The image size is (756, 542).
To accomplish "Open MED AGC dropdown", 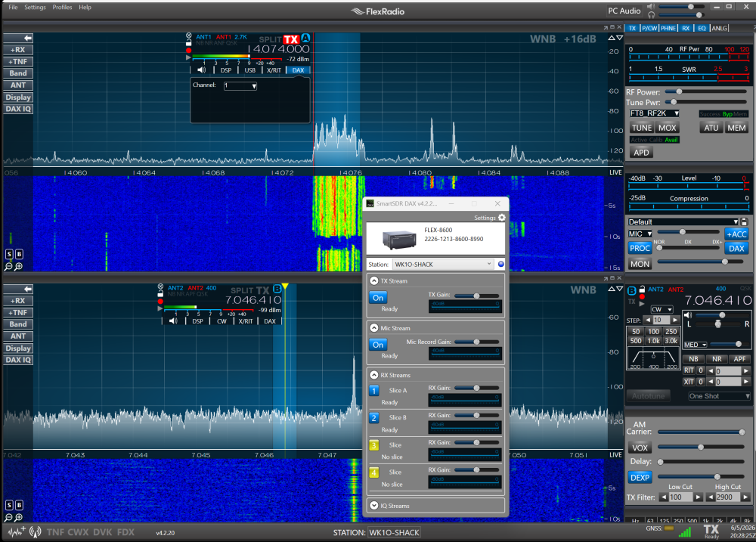I will pyautogui.click(x=696, y=344).
